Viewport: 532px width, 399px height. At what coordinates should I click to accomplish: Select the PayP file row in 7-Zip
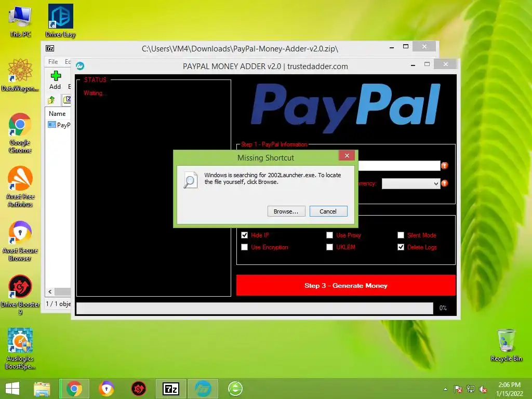tap(58, 125)
